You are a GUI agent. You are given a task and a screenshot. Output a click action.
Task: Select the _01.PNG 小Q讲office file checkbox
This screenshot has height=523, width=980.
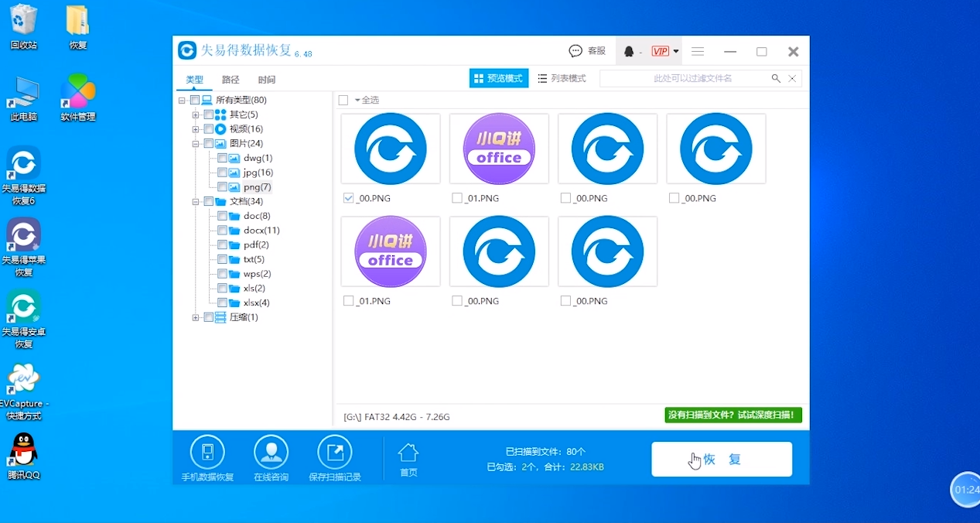[456, 197]
